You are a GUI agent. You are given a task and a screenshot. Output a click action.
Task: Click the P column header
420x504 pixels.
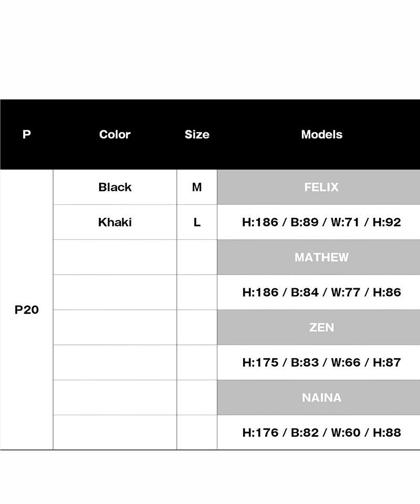27,134
